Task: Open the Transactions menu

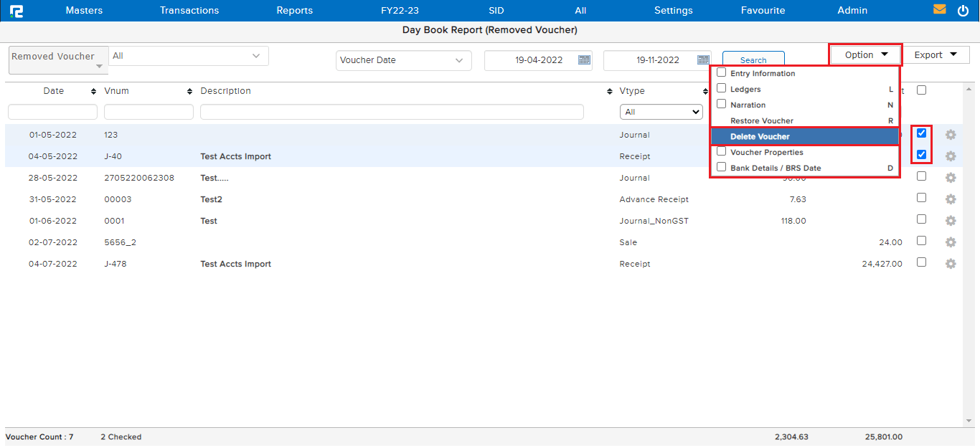Action: pyautogui.click(x=189, y=11)
